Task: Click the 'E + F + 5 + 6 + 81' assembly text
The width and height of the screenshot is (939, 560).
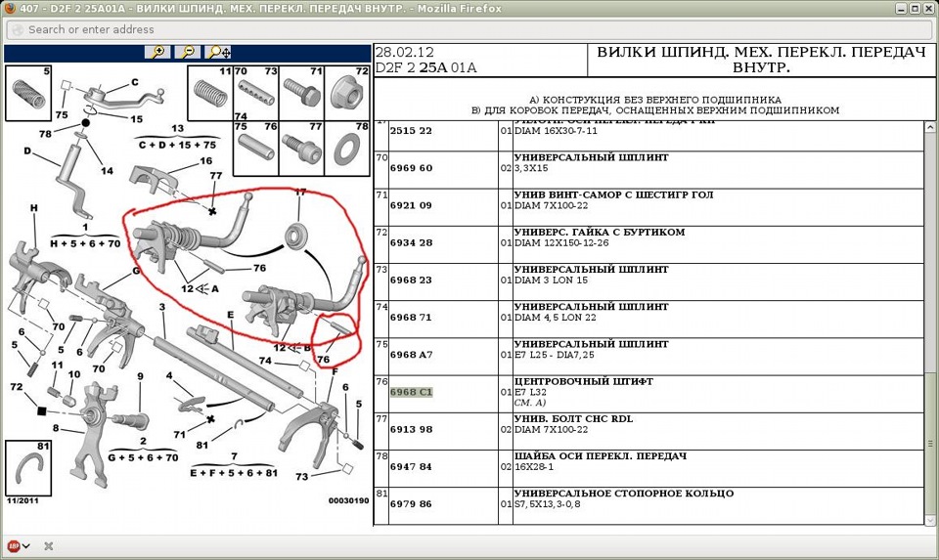Action: point(234,473)
